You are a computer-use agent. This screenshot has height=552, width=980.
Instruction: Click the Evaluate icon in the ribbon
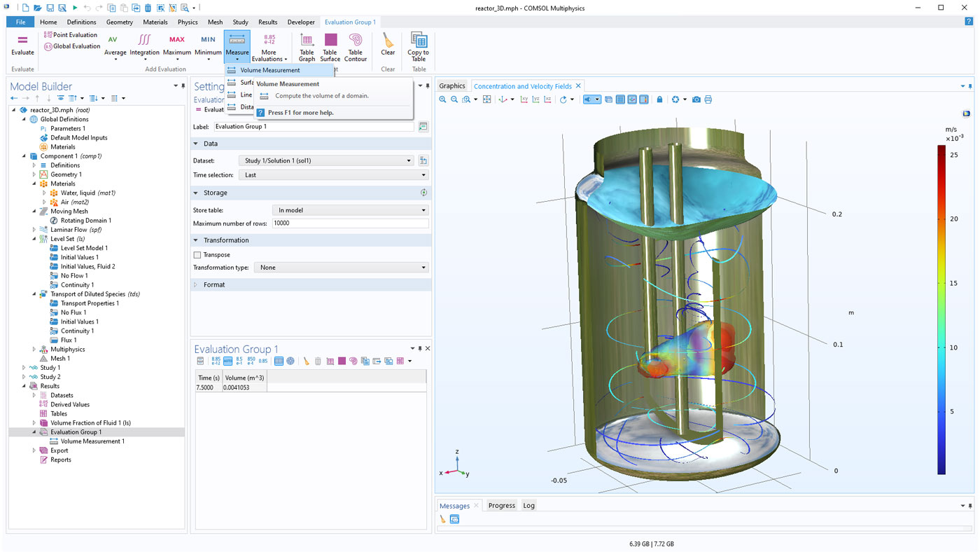pyautogui.click(x=22, y=44)
